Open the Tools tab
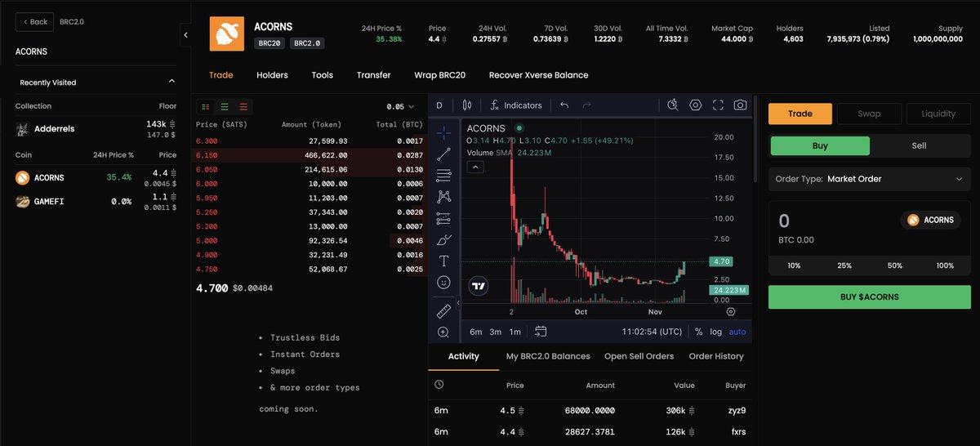 click(x=323, y=75)
